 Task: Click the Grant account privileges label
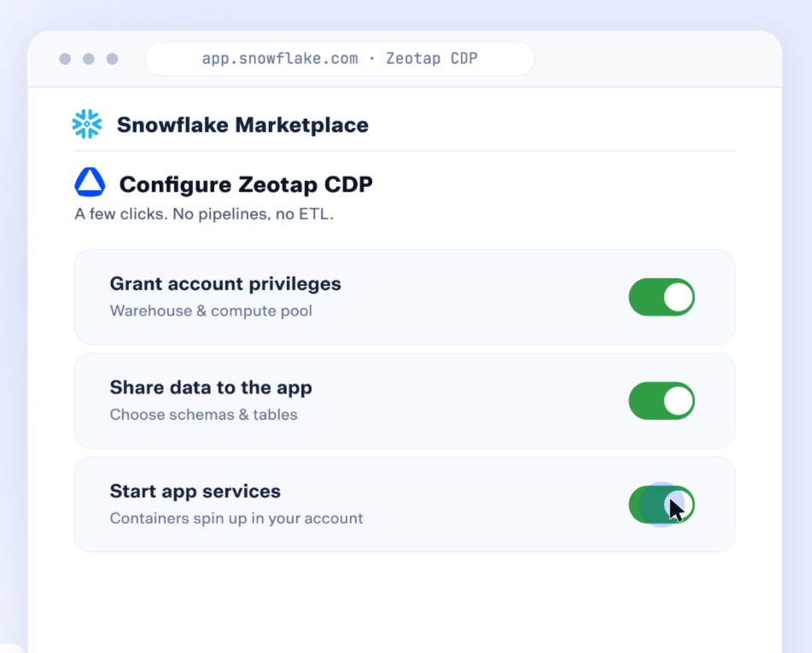[x=225, y=283]
